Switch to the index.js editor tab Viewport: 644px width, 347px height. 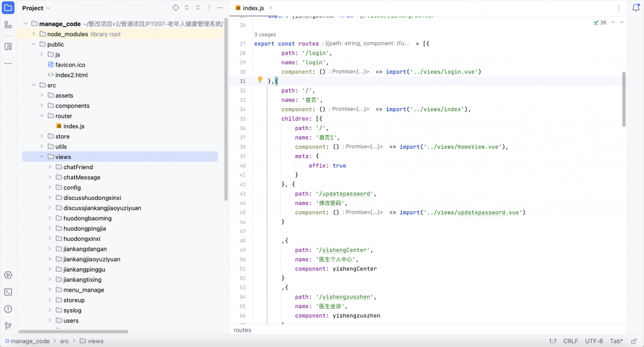coord(253,8)
